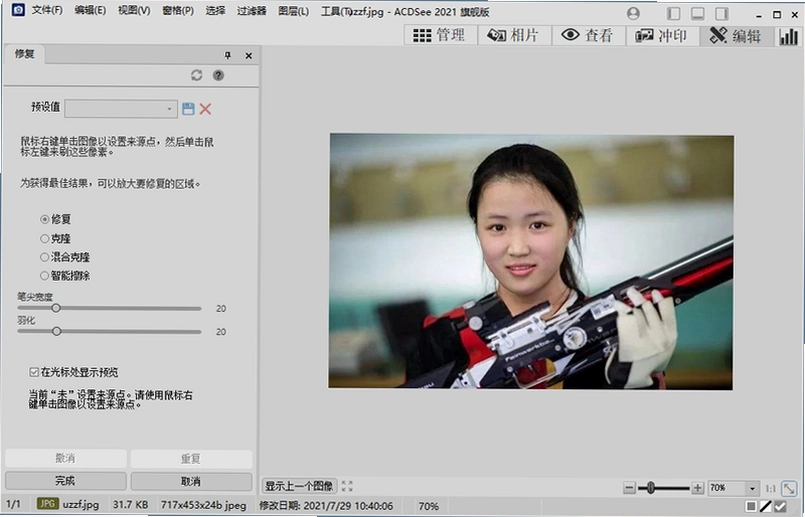This screenshot has height=517, width=805.
Task: Open the statistics bar chart icon
Action: click(788, 36)
